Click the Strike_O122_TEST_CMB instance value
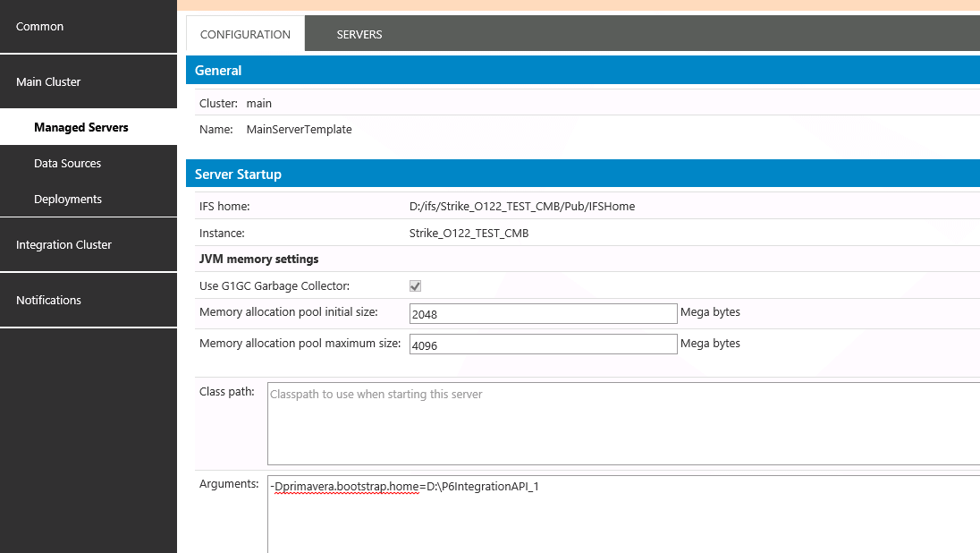The height and width of the screenshot is (553, 980). click(x=469, y=233)
